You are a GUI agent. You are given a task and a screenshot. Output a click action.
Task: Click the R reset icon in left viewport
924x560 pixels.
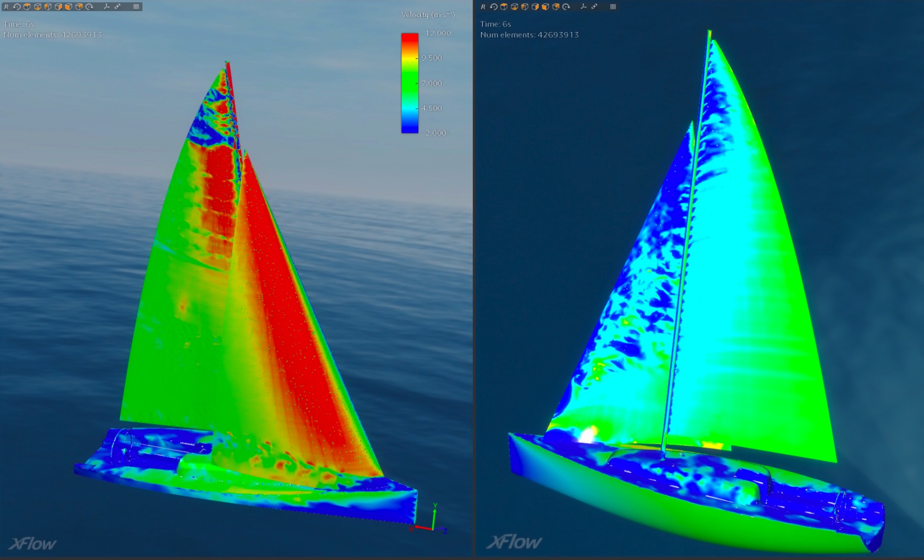pyautogui.click(x=6, y=7)
